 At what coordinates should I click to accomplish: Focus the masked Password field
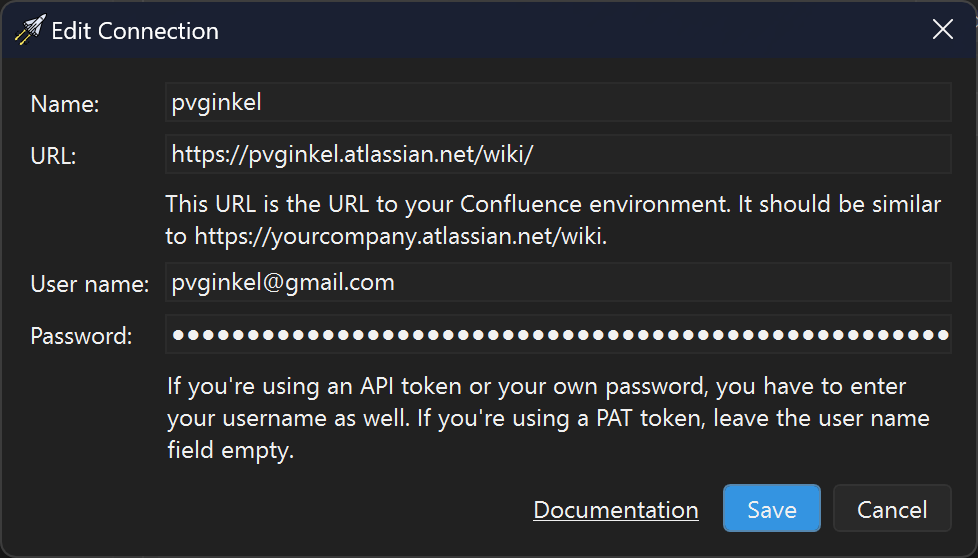tap(558, 335)
